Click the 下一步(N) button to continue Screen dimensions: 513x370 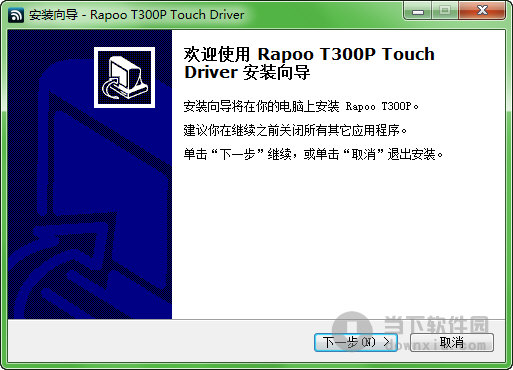coord(356,342)
